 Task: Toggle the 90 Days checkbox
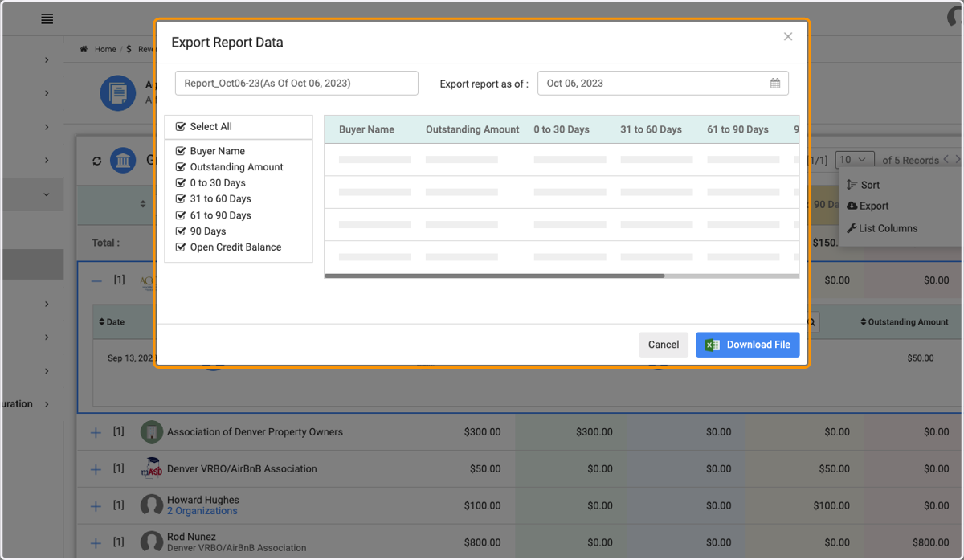181,231
